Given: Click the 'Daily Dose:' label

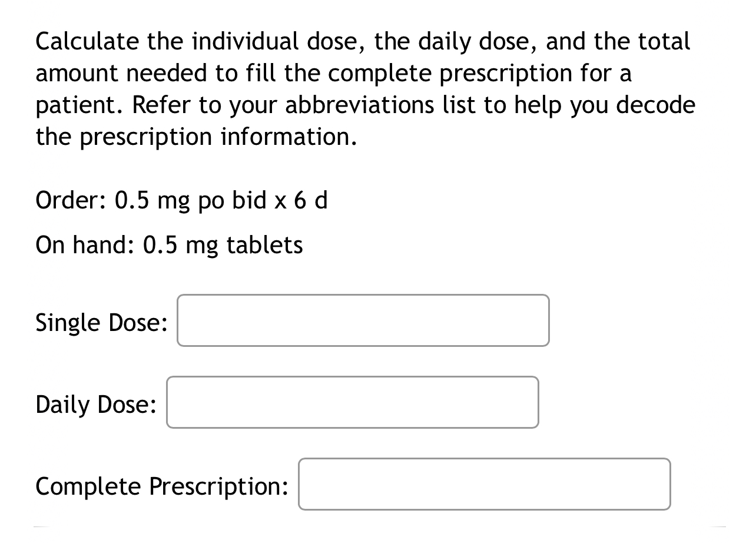Looking at the screenshot, I should pos(95,405).
